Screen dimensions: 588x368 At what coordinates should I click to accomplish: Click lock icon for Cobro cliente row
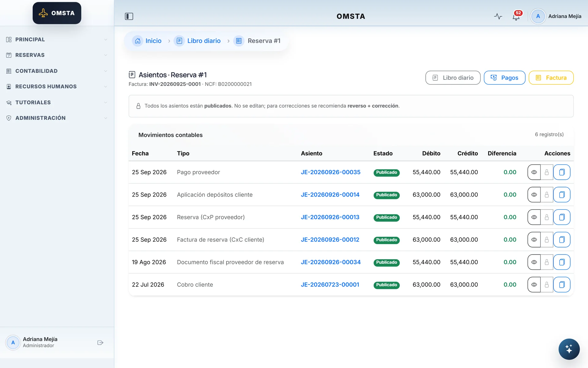tap(547, 285)
